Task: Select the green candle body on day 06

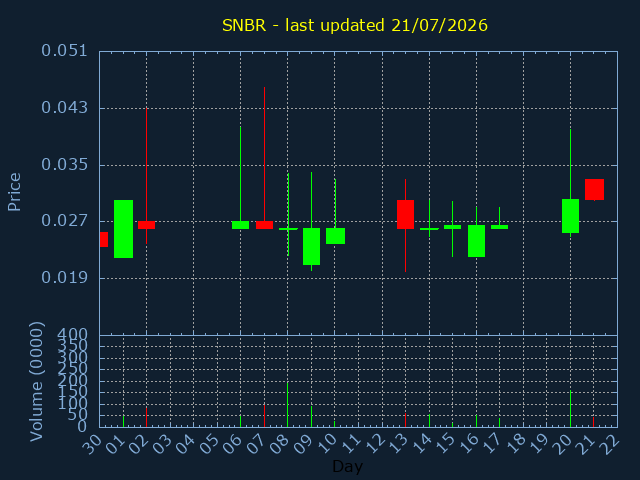Action: tap(240, 225)
